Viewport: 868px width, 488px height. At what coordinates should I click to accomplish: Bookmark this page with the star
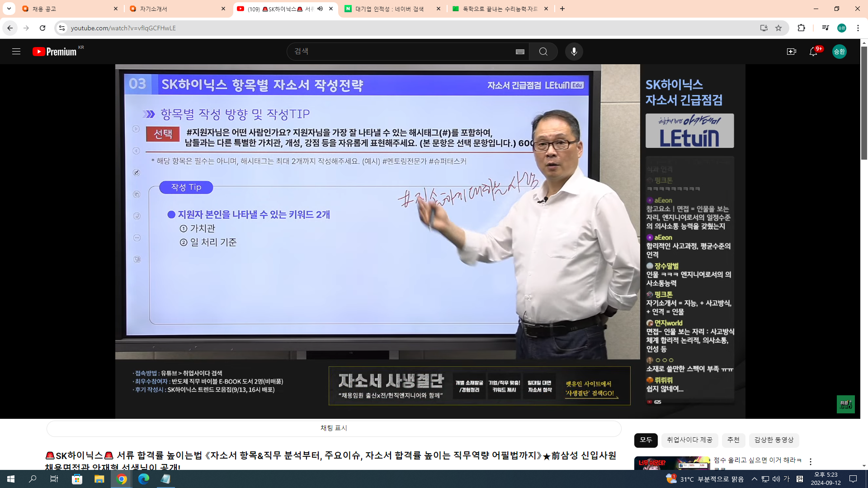[778, 28]
